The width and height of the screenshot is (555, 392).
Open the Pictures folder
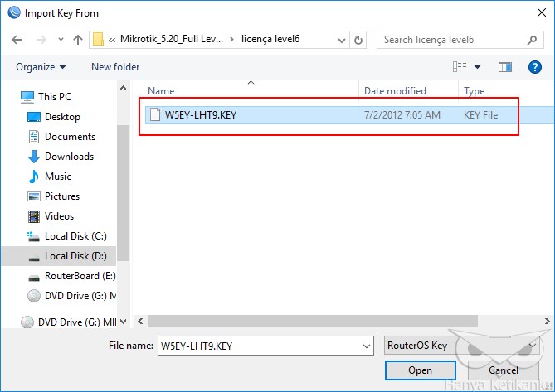click(x=62, y=196)
